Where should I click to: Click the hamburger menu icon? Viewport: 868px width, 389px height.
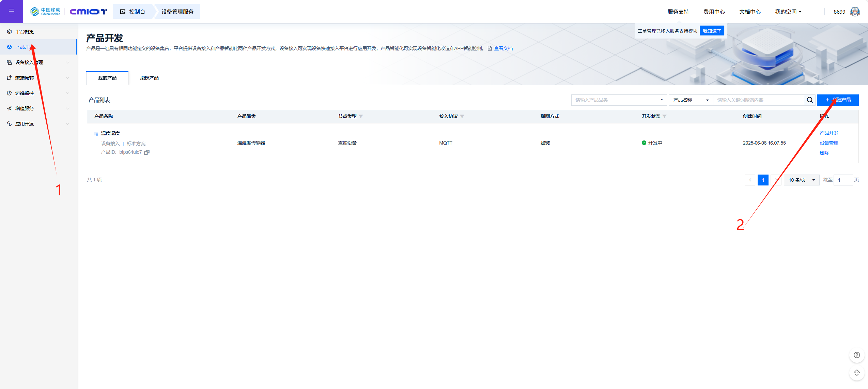click(x=11, y=12)
